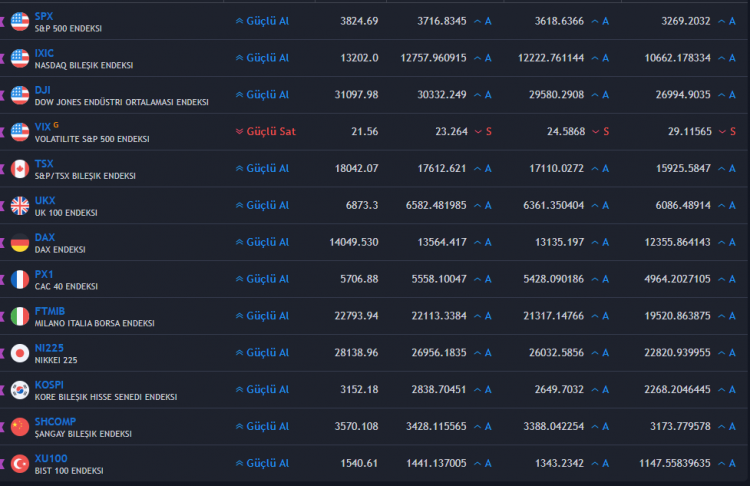
Task: Click the Japan flag icon next to NI225
Action: [x=20, y=353]
